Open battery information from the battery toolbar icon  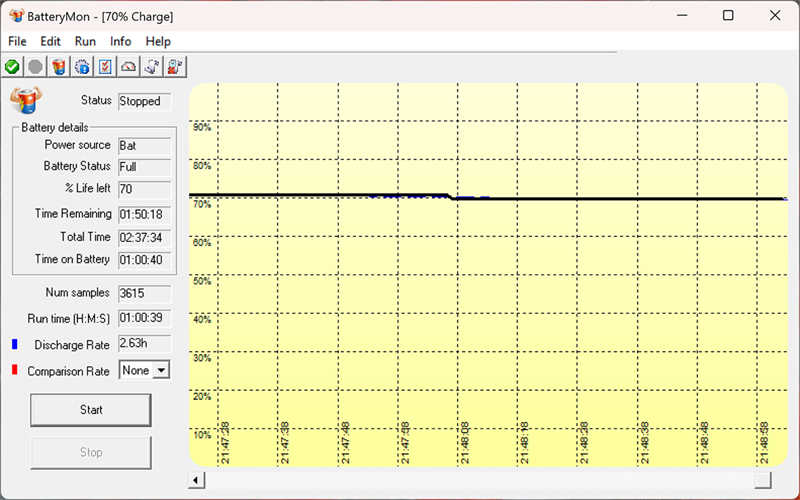[59, 67]
